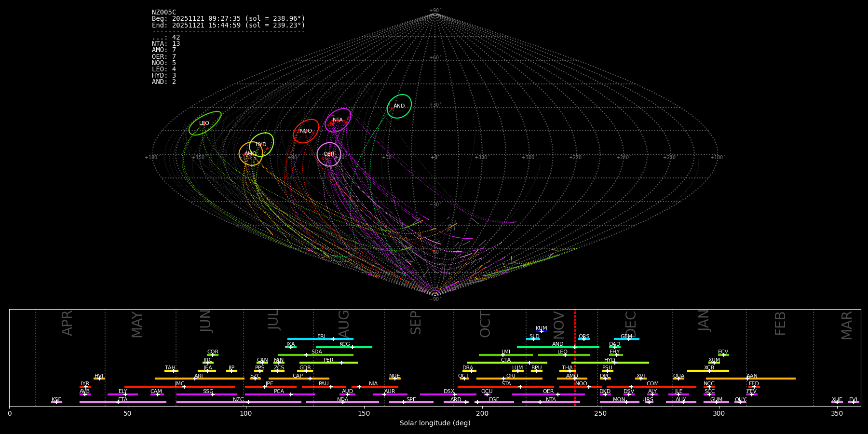Click the LEO radiant ellipse on sky map
The image size is (868, 434).
205,123
